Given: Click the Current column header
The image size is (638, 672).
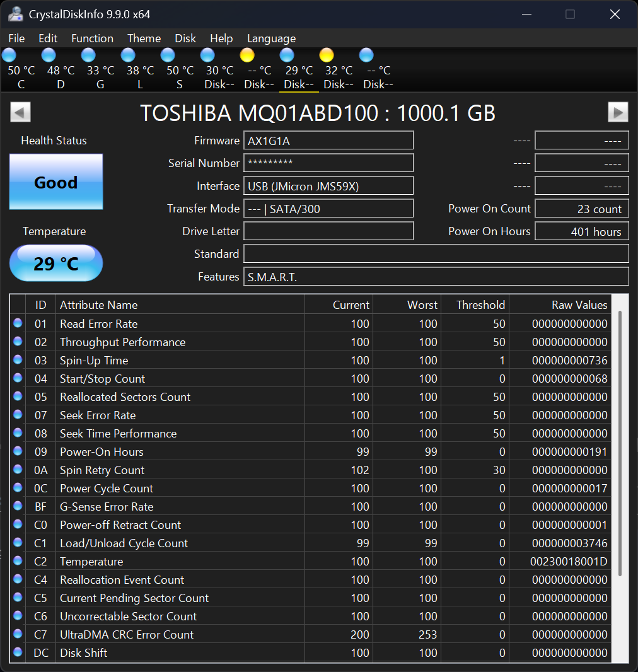Looking at the screenshot, I should (x=339, y=304).
